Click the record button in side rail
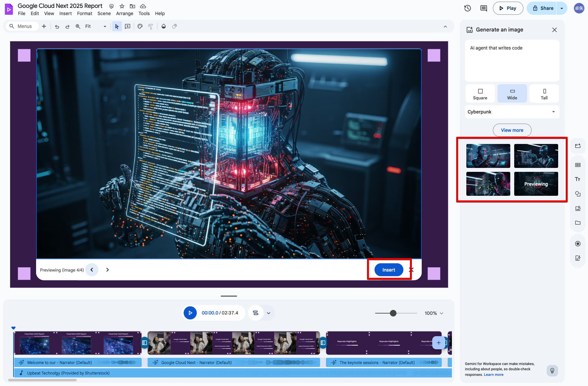Image resolution: width=588 pixels, height=386 pixels. click(x=578, y=244)
